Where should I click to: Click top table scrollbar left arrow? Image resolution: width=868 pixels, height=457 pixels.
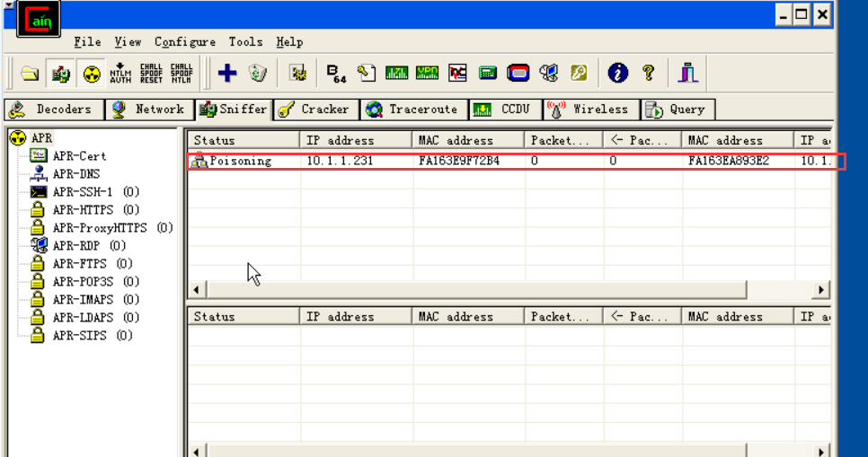[x=197, y=289]
